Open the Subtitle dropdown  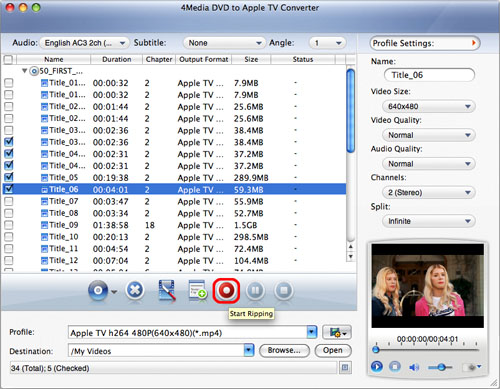(x=224, y=43)
